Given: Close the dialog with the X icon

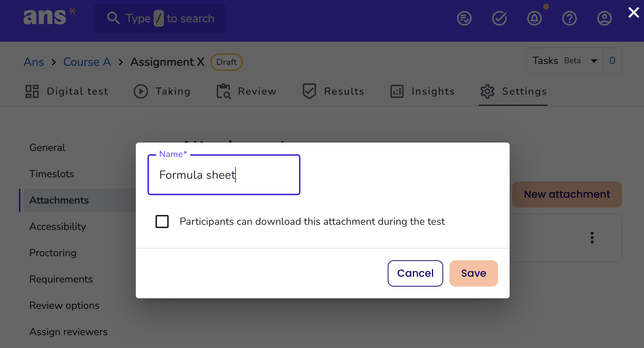Looking at the screenshot, I should tap(634, 13).
